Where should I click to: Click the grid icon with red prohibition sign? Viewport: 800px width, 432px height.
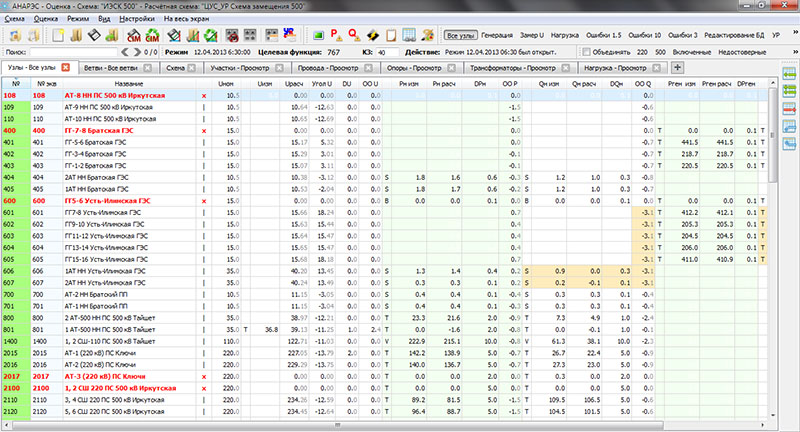click(x=232, y=35)
